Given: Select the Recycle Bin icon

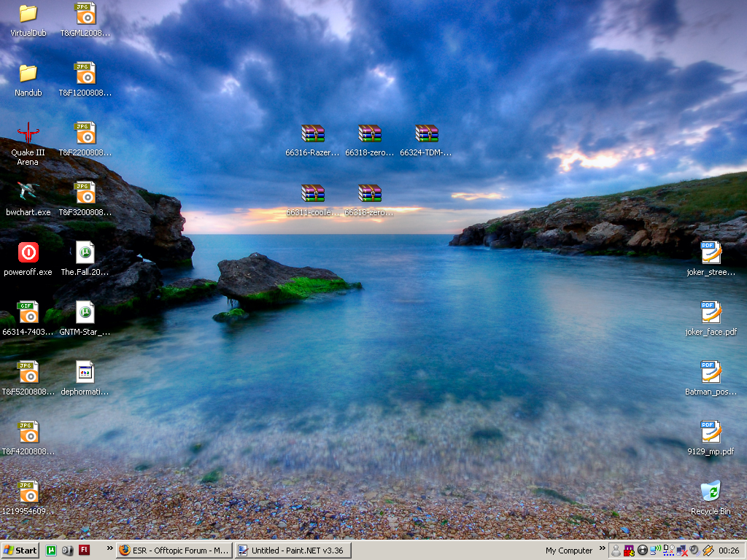Looking at the screenshot, I should pos(711,492).
